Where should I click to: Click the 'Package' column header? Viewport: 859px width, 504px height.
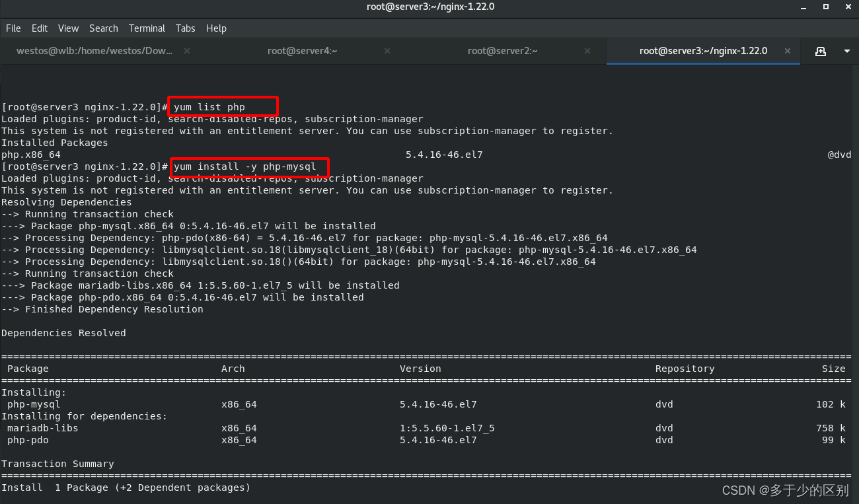click(28, 369)
